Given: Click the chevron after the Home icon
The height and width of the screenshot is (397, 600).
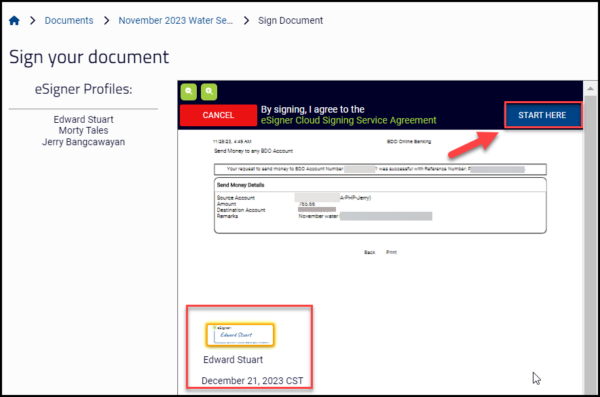Looking at the screenshot, I should (33, 20).
